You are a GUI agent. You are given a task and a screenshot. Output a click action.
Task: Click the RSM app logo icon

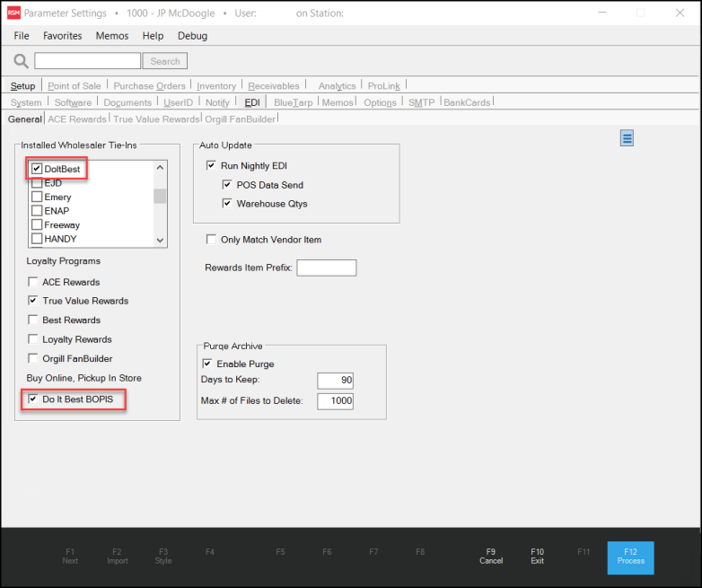(x=13, y=13)
